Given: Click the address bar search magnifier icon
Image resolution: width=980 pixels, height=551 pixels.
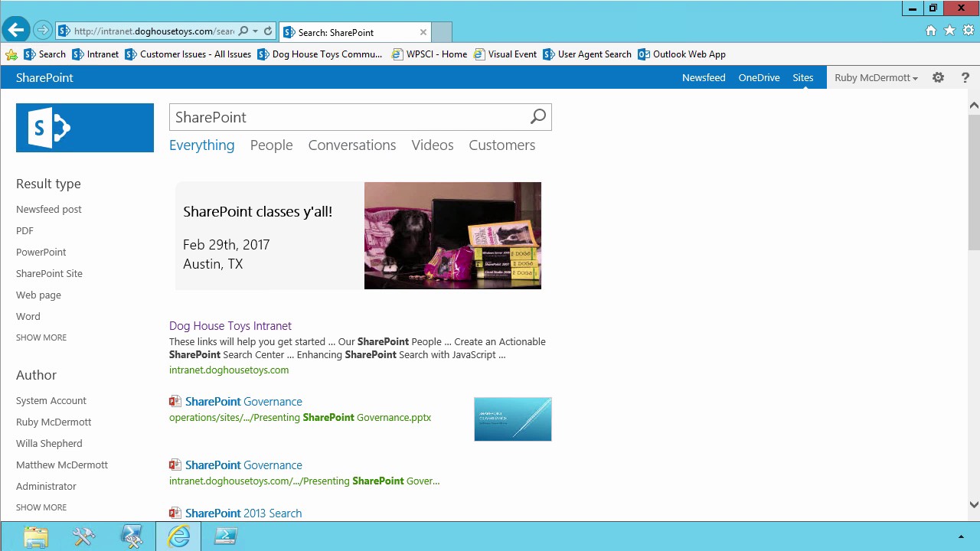Looking at the screenshot, I should [243, 31].
